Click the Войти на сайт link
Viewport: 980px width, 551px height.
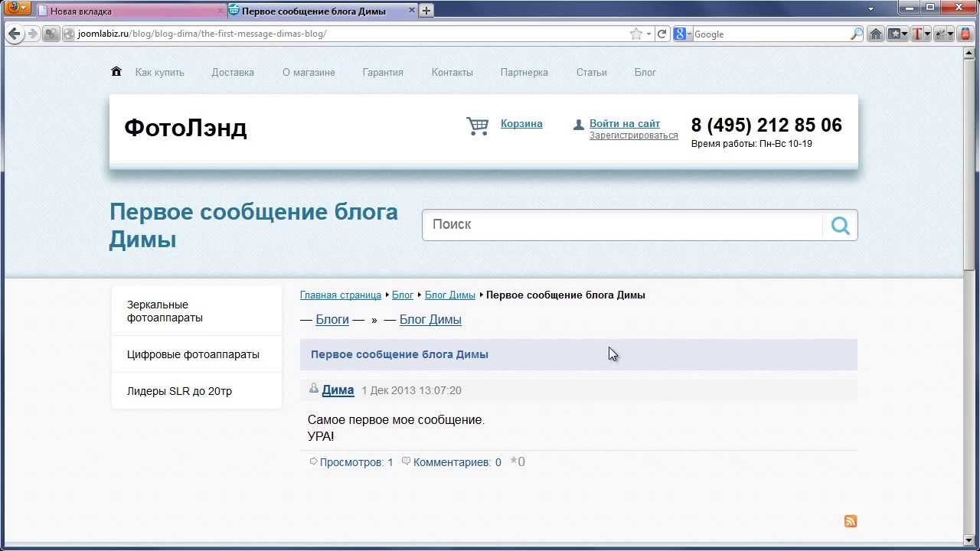(625, 123)
